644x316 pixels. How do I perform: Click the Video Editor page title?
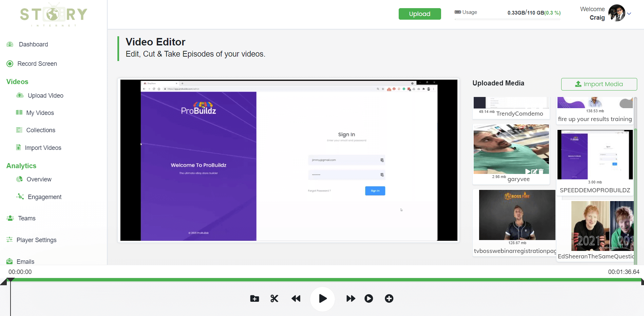[x=155, y=42]
